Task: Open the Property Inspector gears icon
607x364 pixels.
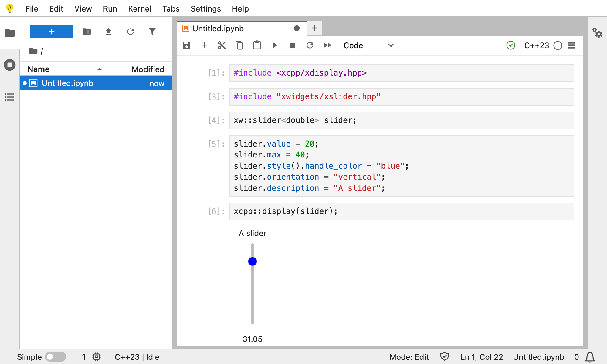Action: pyautogui.click(x=597, y=32)
